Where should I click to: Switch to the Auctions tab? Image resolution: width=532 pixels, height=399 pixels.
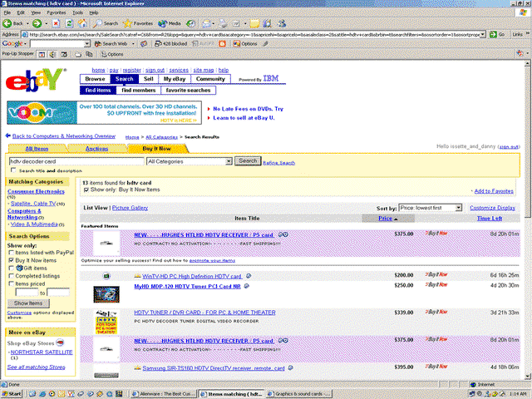click(96, 149)
